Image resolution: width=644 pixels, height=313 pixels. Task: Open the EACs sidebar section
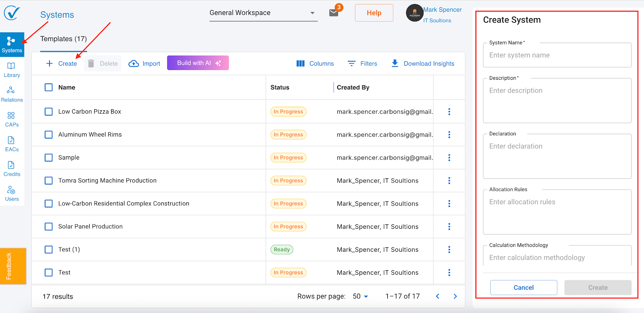[x=12, y=144]
